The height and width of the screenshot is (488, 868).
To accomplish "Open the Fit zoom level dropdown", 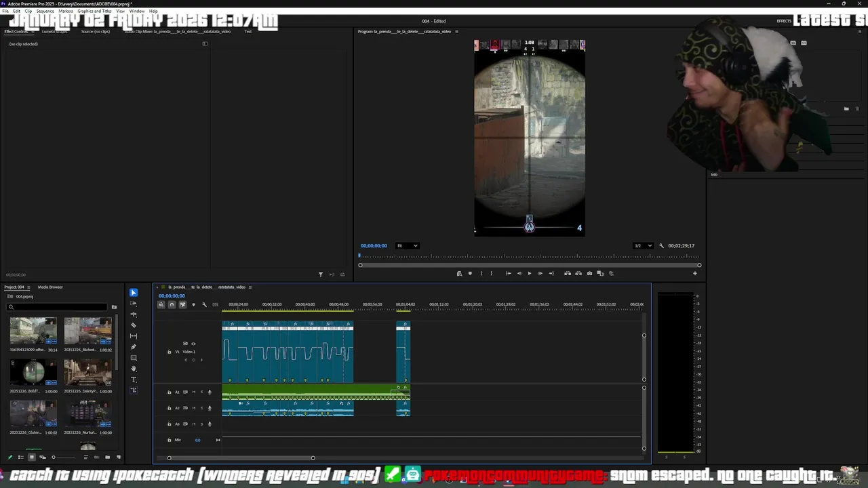I will [x=407, y=246].
